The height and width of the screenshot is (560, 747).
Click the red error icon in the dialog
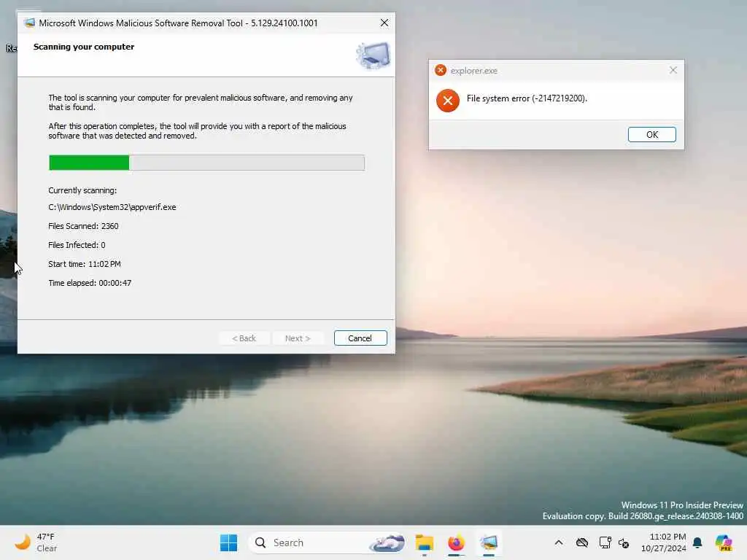coord(448,101)
